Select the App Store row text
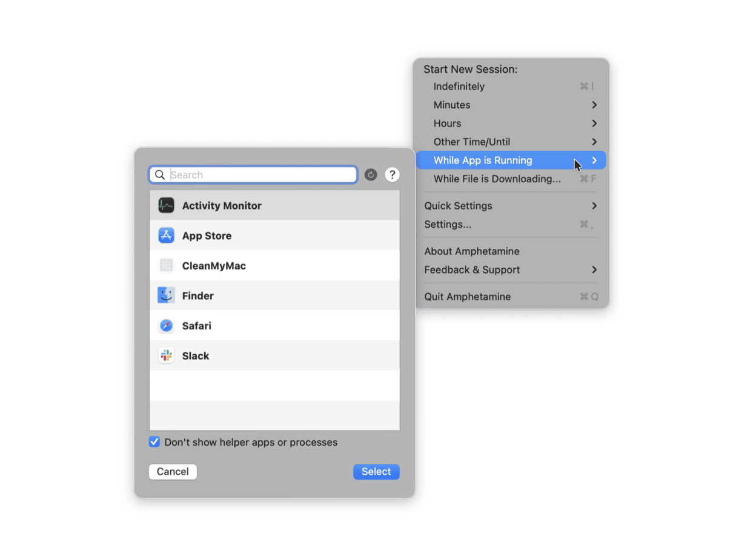The height and width of the screenshot is (560, 736). point(207,236)
